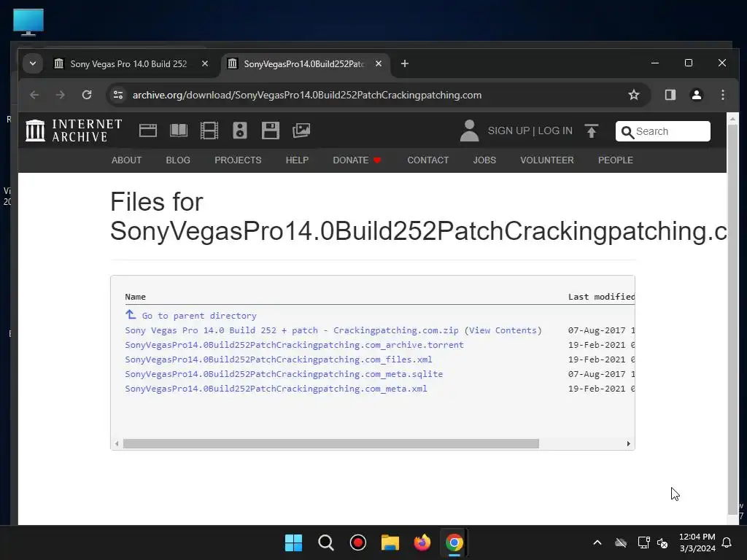Open Chrome three-dot menu
Image resolution: width=747 pixels, height=560 pixels.
(723, 95)
